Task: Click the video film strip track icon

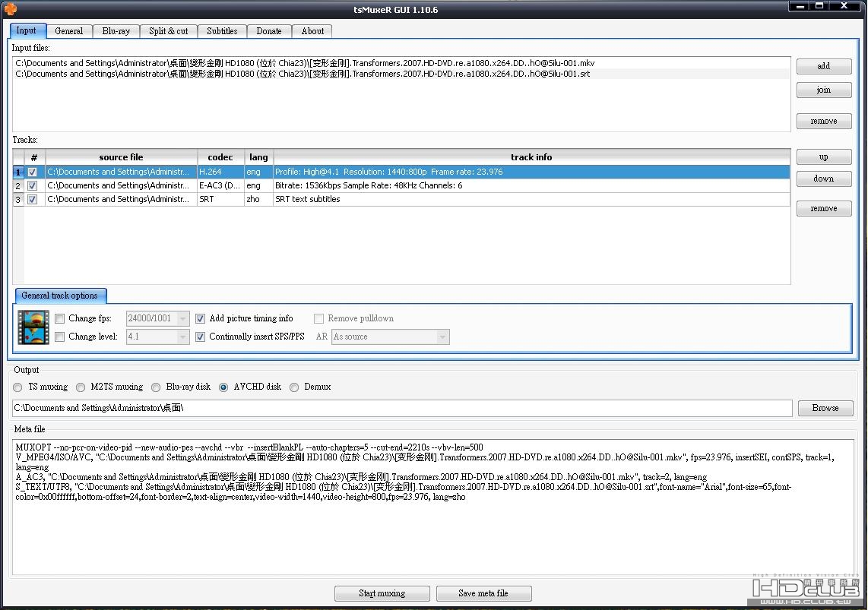Action: (x=33, y=327)
